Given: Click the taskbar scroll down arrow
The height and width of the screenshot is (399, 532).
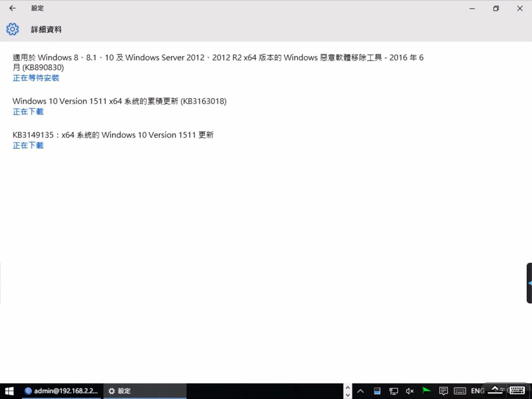Looking at the screenshot, I should coord(348,395).
